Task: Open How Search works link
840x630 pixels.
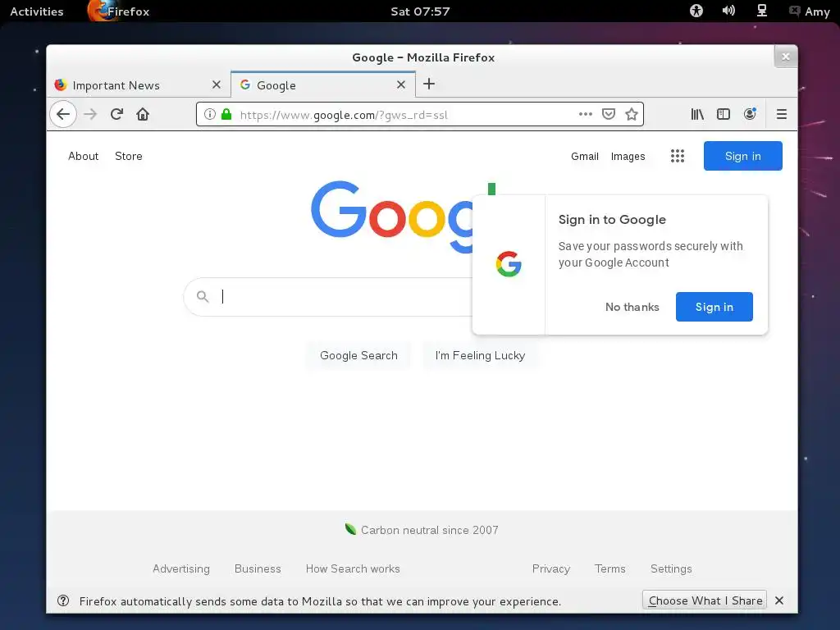Action: (x=353, y=569)
